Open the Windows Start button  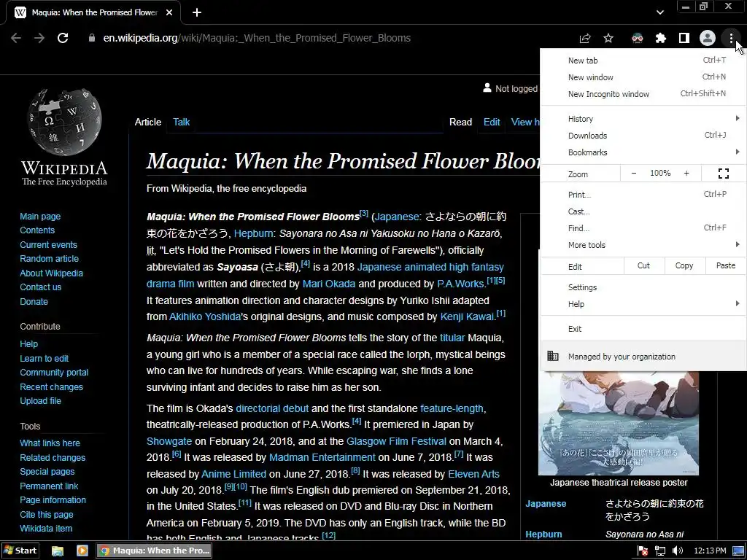pyautogui.click(x=20, y=551)
